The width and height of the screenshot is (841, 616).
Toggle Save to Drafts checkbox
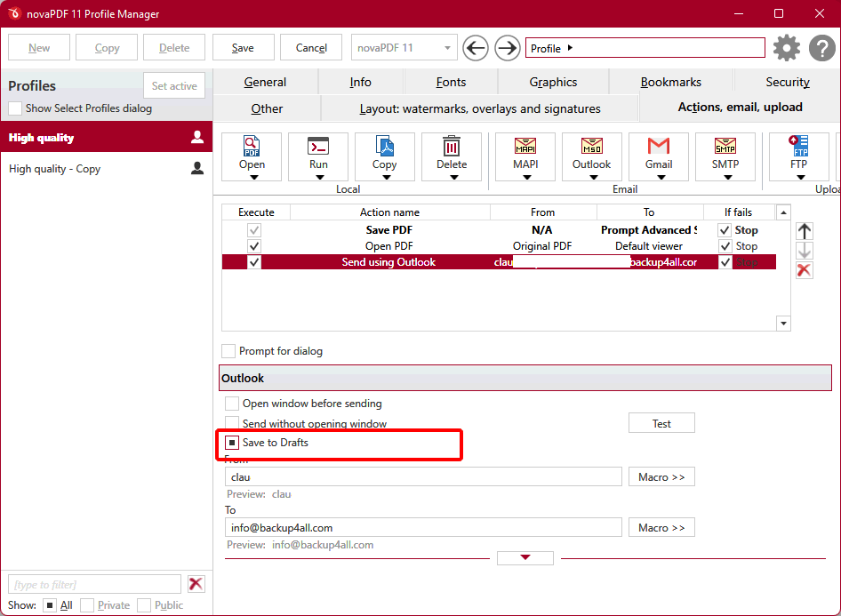232,443
